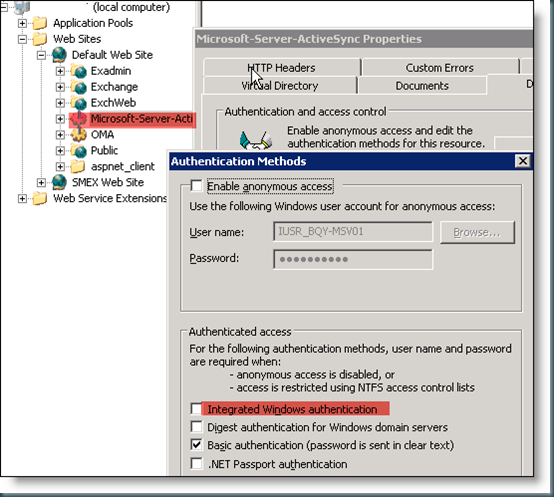Screen dimensions: 554x497
Task: Click the Application Pools folder icon
Action: tap(40, 23)
